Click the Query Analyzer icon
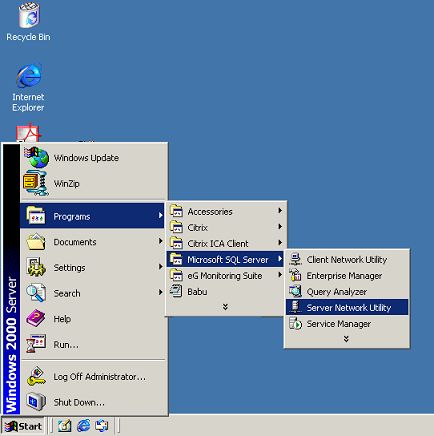The width and height of the screenshot is (434, 436). click(x=295, y=291)
